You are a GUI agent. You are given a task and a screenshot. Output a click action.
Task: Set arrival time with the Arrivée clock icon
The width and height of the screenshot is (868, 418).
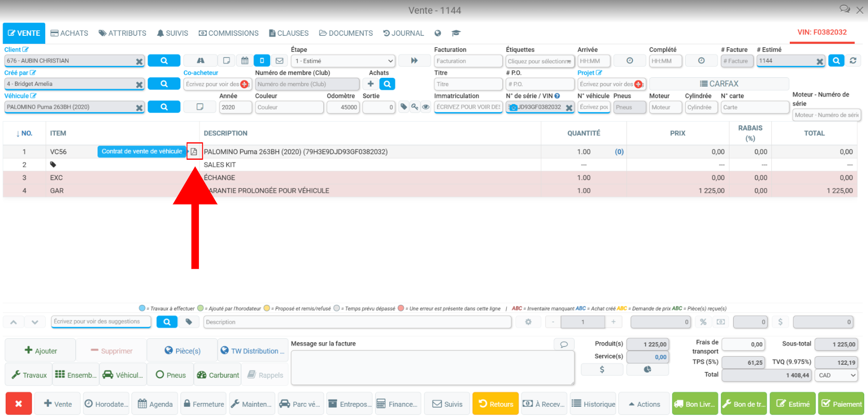coord(630,61)
